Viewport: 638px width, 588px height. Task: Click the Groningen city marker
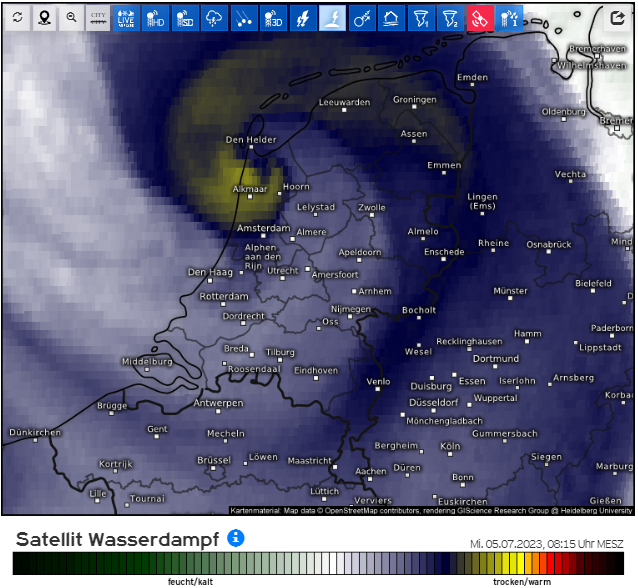click(414, 107)
